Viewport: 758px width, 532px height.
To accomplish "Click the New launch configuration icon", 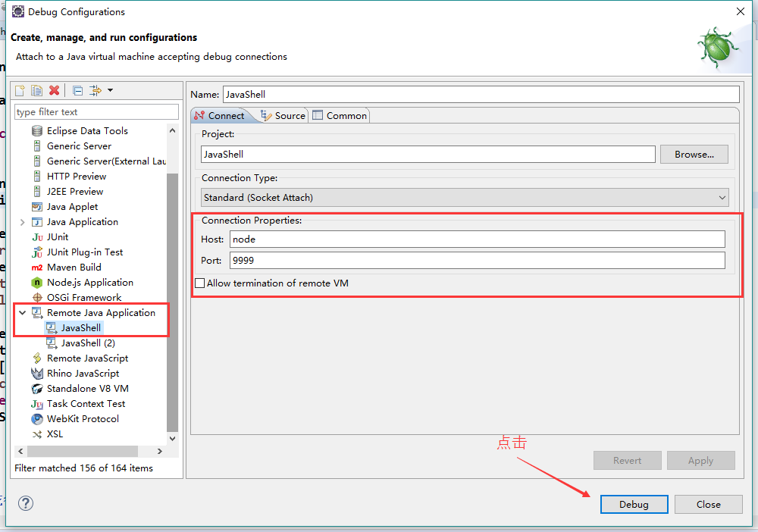I will pyautogui.click(x=20, y=91).
